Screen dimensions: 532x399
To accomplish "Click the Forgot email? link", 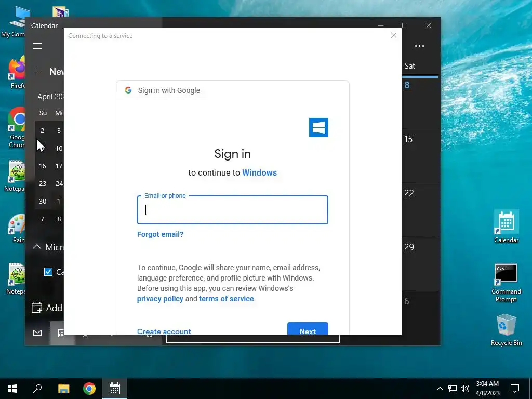I will [x=160, y=234].
